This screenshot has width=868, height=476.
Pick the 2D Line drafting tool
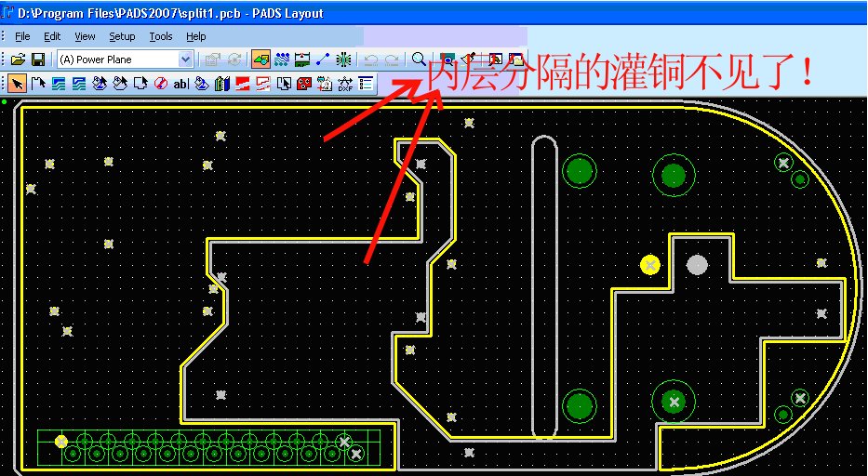(x=38, y=84)
